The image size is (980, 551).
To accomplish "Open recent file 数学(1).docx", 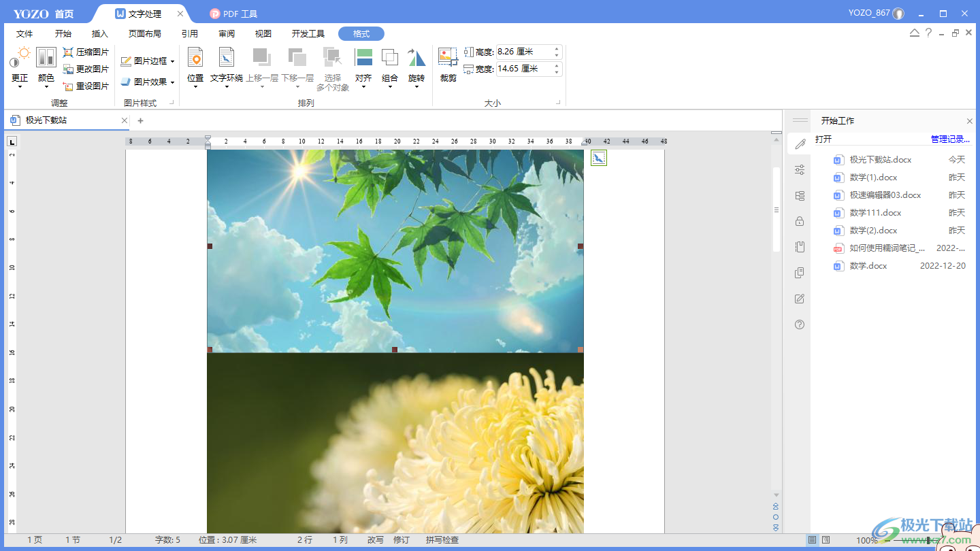I will coord(898,177).
